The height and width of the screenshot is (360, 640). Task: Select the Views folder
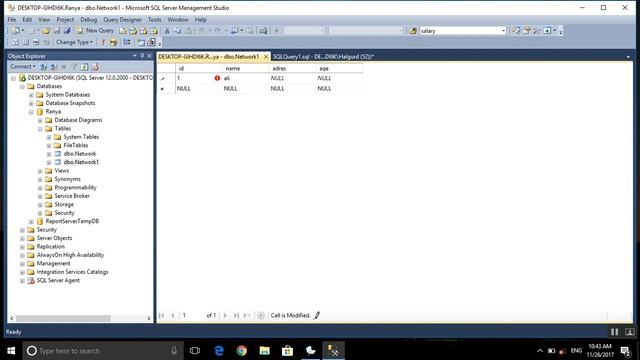point(62,171)
